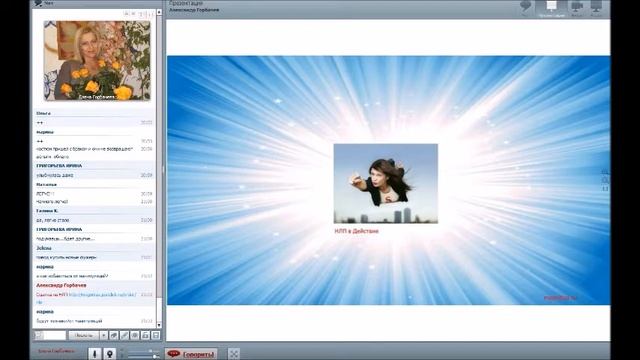Image resolution: width=640 pixels, height=360 pixels.
Task: Click the red user name label in bottom bar
Action: (x=57, y=351)
